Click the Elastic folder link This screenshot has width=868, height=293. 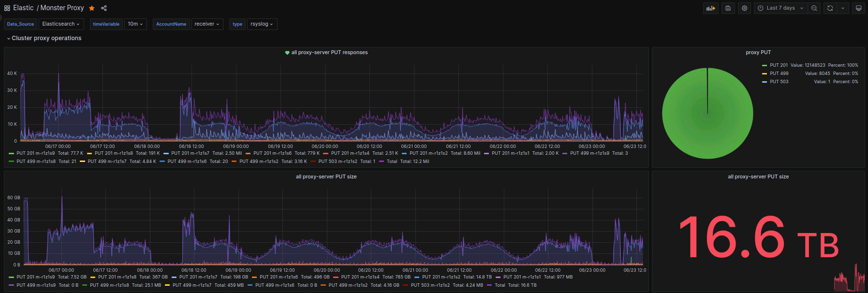23,8
